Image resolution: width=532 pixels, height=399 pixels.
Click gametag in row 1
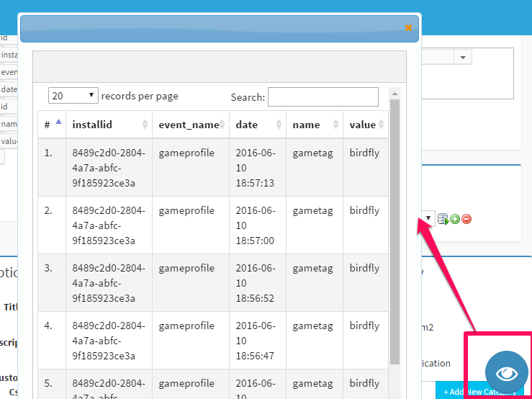[x=312, y=153]
